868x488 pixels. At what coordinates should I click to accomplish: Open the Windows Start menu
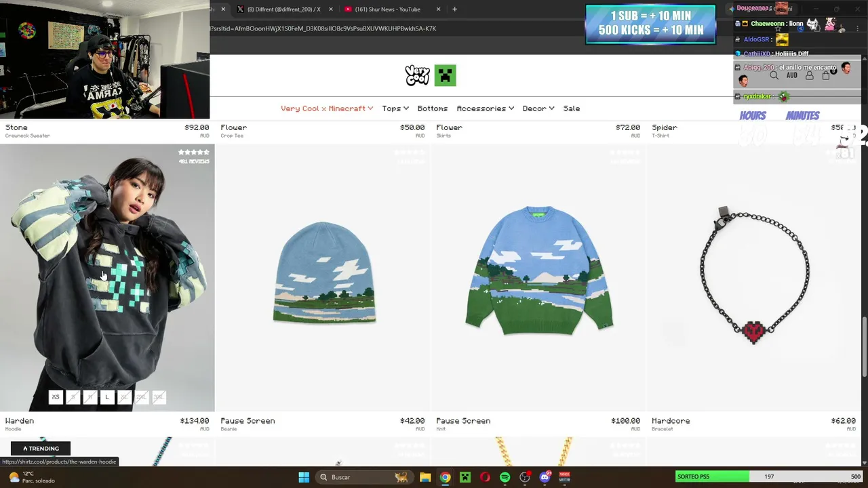[x=304, y=477]
